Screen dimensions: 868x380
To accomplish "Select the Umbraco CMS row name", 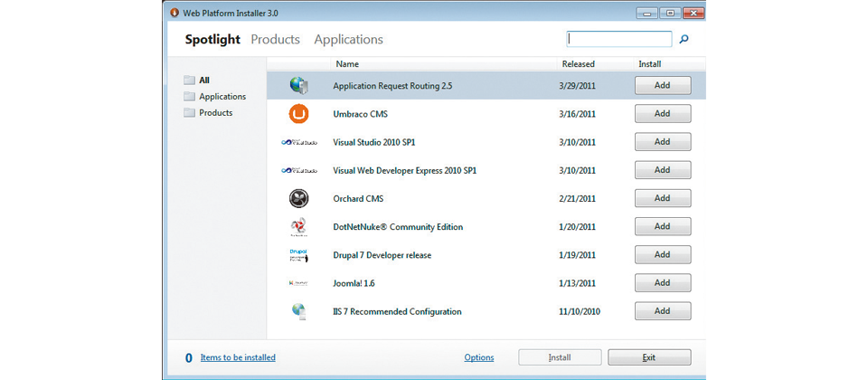I will click(361, 114).
